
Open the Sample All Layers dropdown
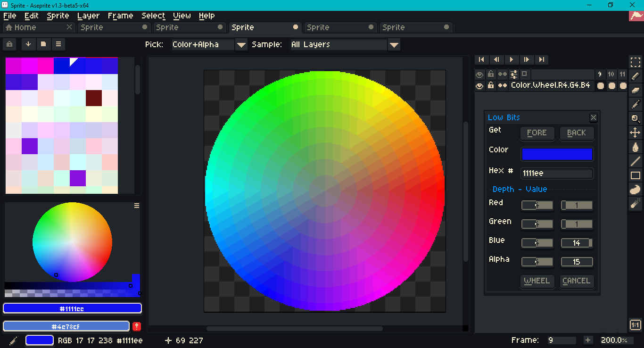tap(394, 44)
